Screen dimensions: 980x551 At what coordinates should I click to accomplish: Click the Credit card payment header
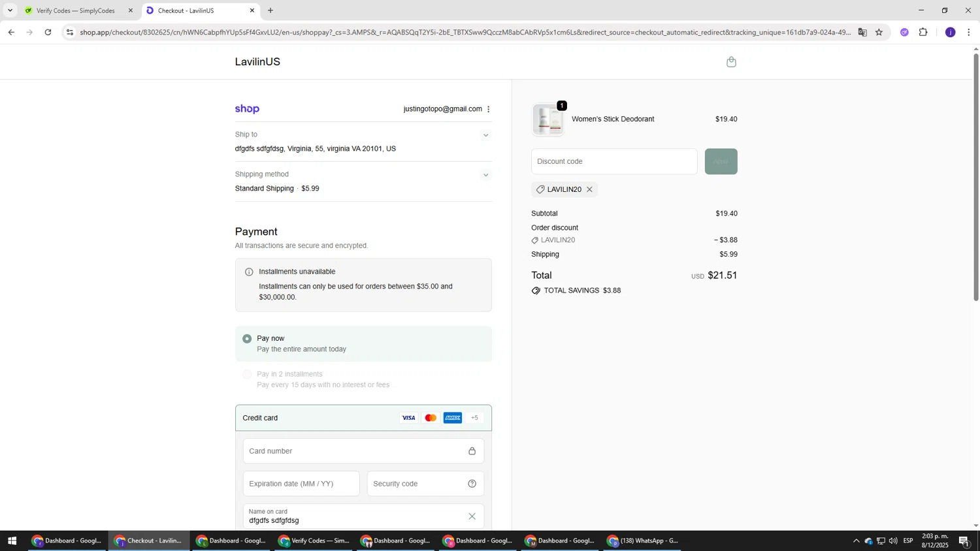point(363,418)
